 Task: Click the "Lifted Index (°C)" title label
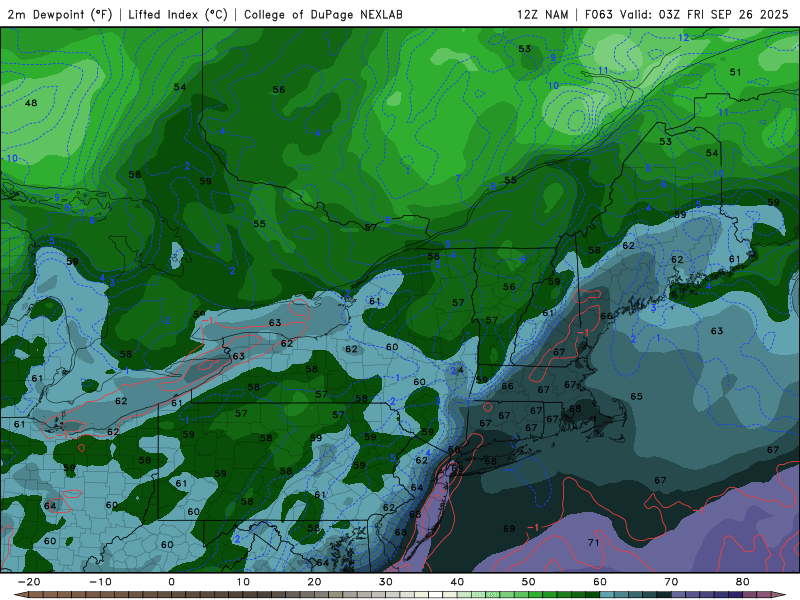pos(178,14)
